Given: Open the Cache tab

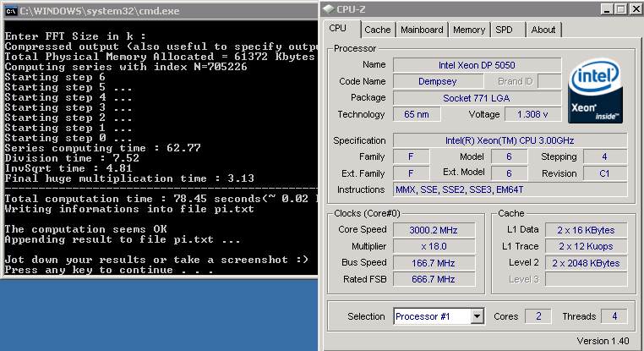Looking at the screenshot, I should tap(378, 30).
